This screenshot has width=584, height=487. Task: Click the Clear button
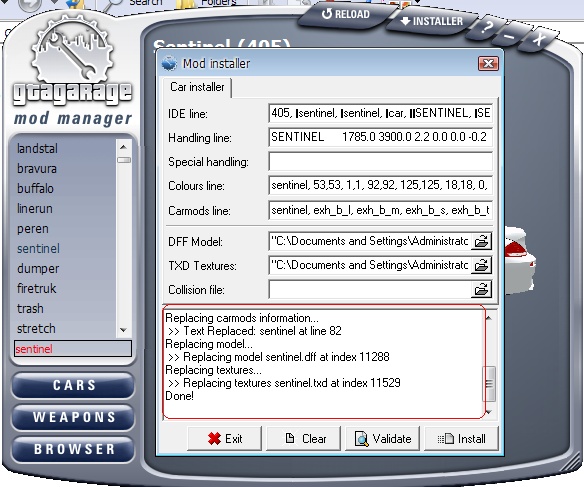pos(304,439)
